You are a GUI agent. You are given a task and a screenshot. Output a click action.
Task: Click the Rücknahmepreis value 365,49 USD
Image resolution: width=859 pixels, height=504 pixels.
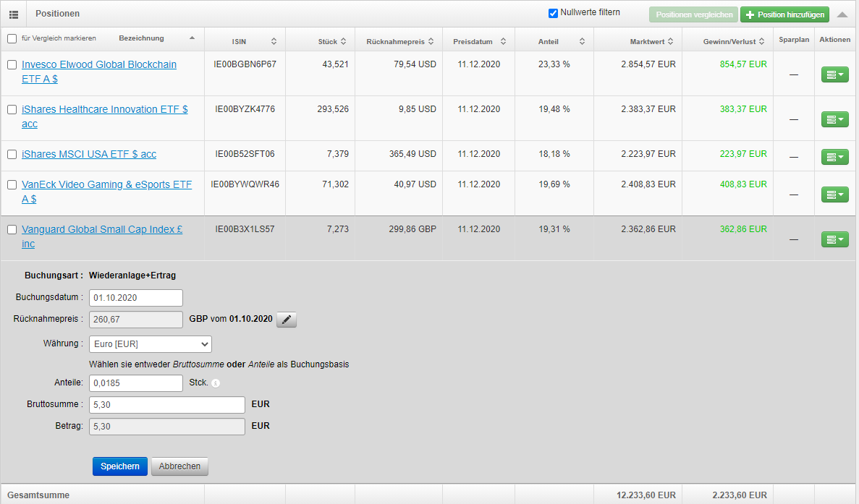412,154
